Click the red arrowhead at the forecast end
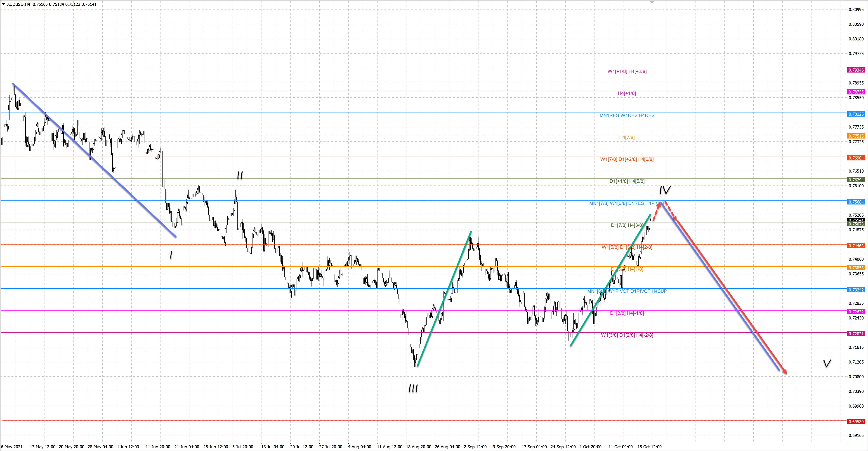This screenshot has width=868, height=451. pyautogui.click(x=785, y=371)
